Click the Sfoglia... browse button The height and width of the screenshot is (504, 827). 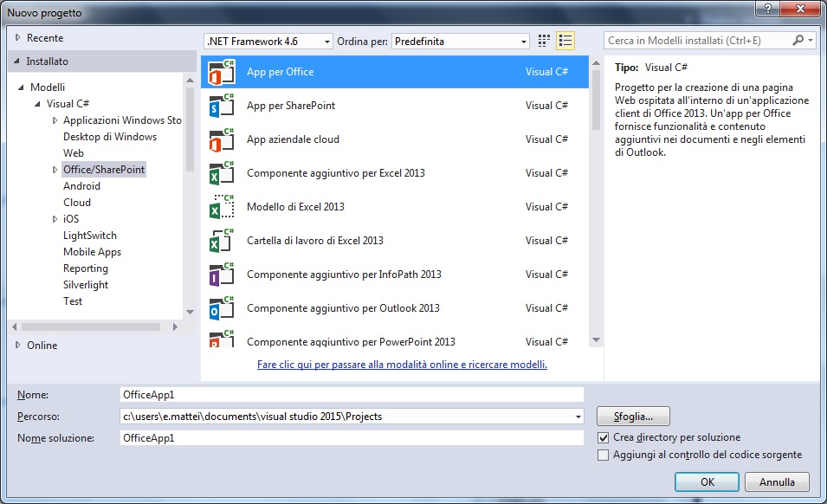point(633,417)
